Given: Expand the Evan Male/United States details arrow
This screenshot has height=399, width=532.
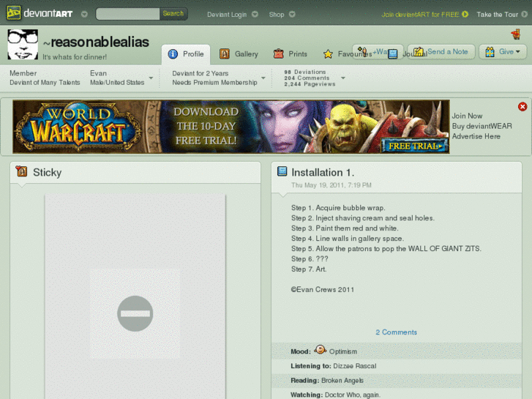Looking at the screenshot, I should (151, 78).
